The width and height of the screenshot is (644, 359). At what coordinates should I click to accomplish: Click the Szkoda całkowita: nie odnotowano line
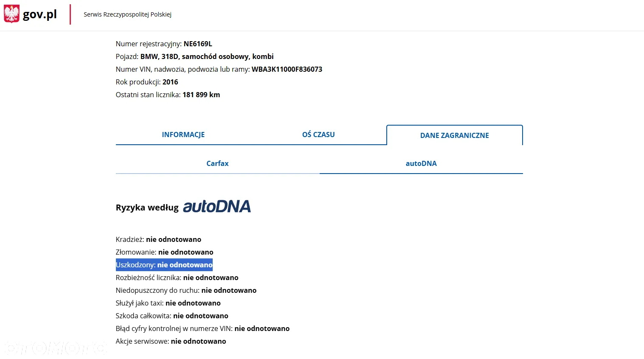(172, 316)
